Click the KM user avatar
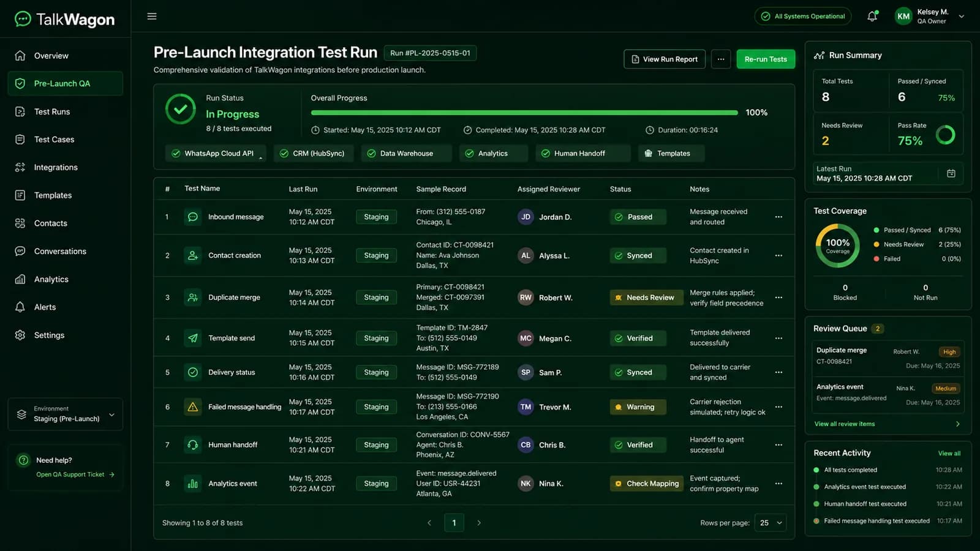This screenshot has width=980, height=551. click(x=903, y=17)
